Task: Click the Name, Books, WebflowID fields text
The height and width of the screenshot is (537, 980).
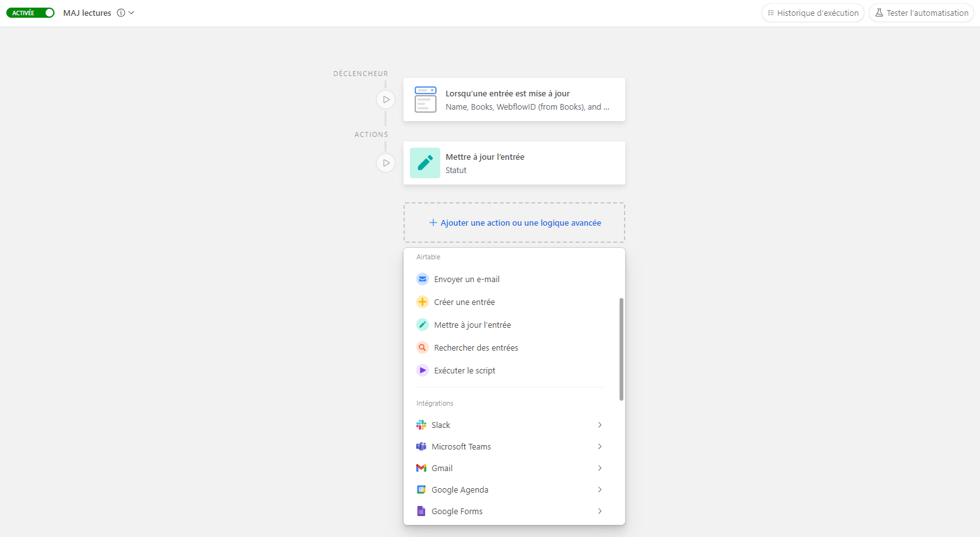Action: pos(527,107)
